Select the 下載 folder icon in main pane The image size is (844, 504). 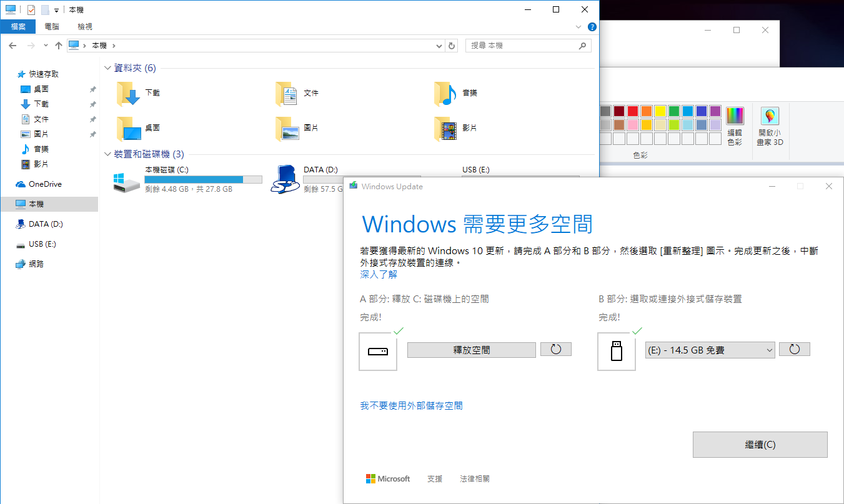pyautogui.click(x=129, y=94)
